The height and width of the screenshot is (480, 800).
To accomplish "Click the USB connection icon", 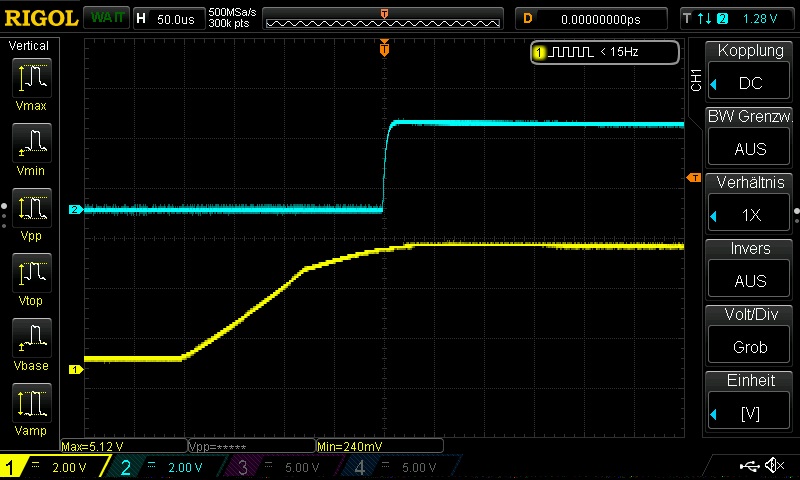I will (x=749, y=465).
